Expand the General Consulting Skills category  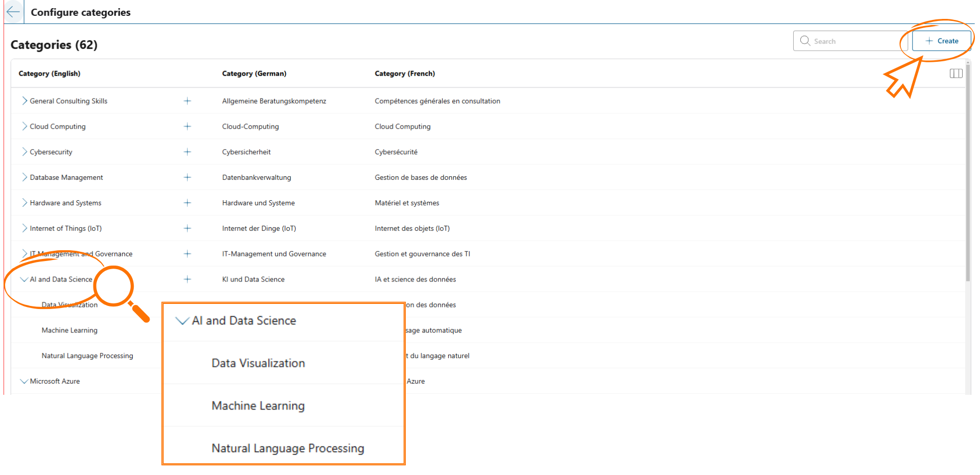24,101
